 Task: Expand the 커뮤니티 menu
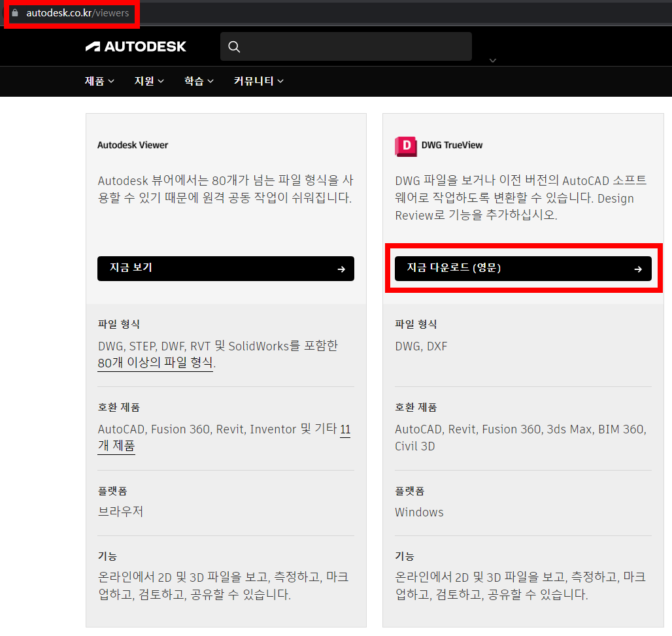pyautogui.click(x=258, y=81)
